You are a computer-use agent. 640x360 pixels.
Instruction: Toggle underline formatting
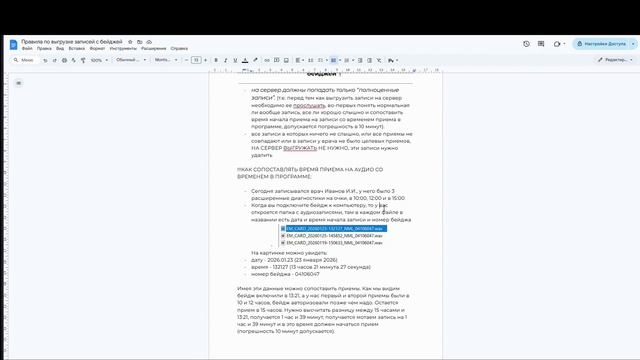235,60
